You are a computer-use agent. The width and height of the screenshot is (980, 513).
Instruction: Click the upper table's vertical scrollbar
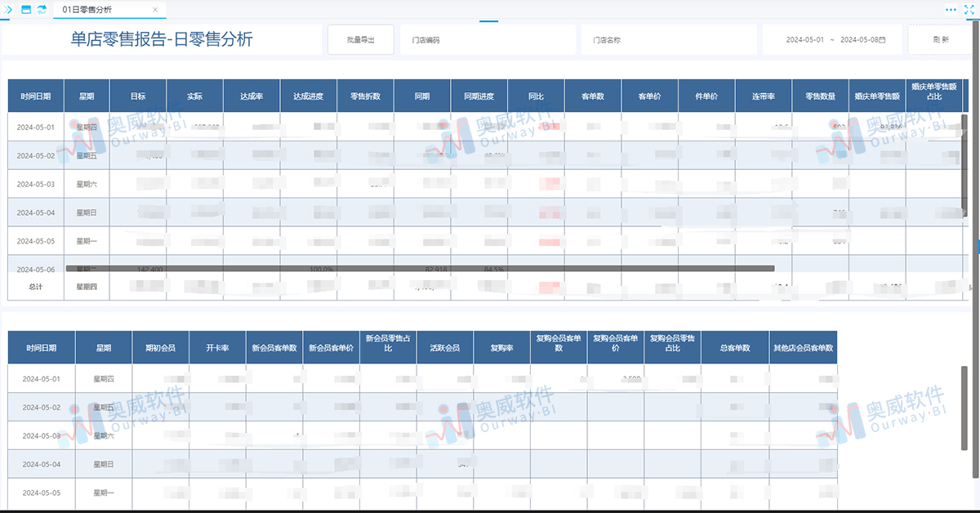[x=964, y=167]
